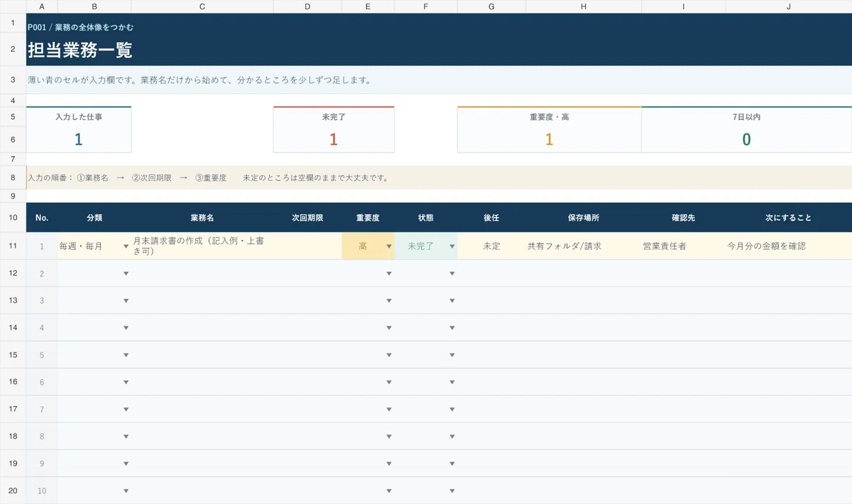Open the 分類 dropdown showing 毎週・毎月

126,246
